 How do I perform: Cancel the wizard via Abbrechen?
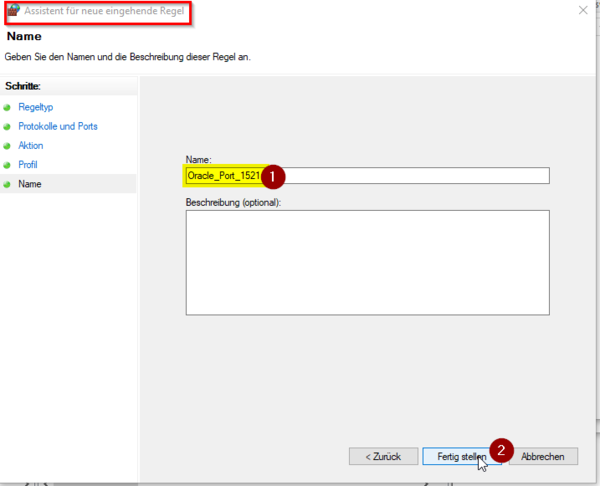543,456
